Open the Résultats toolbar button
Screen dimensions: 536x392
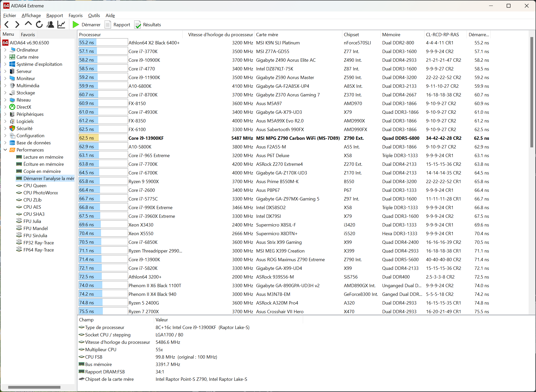point(148,25)
